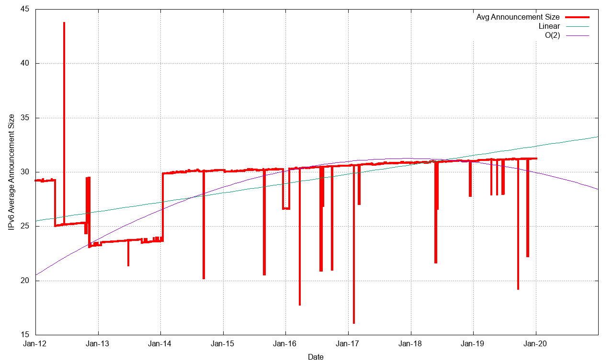Image resolution: width=613 pixels, height=364 pixels.
Task: Select the Jan-16 x-axis tick label
Action: click(285, 343)
